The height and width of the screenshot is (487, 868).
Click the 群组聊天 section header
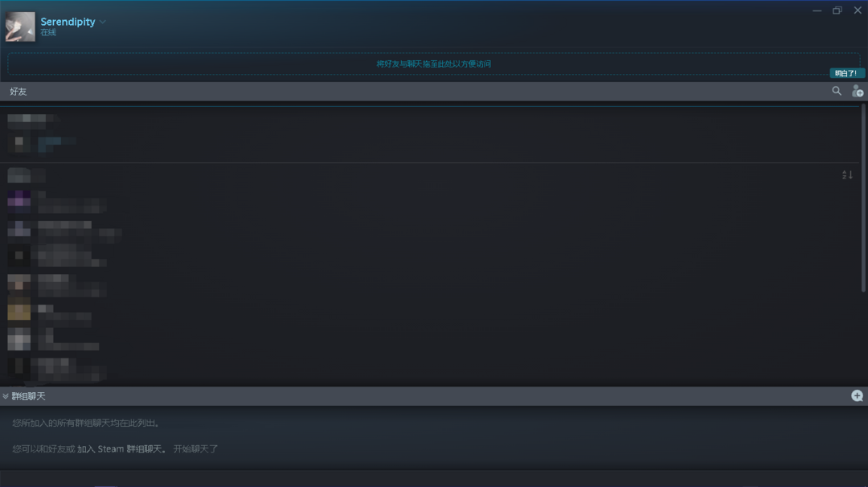click(x=434, y=396)
